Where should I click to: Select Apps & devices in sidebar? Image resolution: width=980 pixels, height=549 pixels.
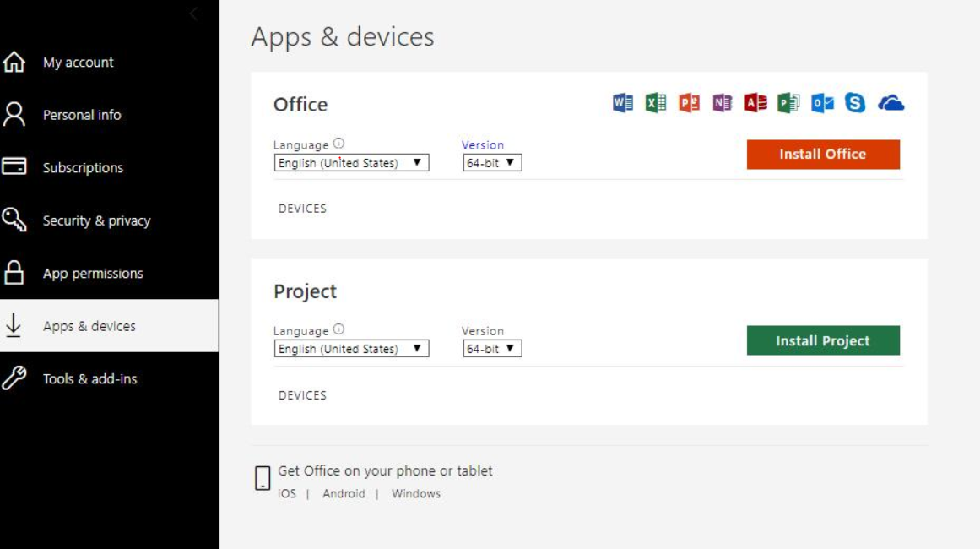[110, 326]
